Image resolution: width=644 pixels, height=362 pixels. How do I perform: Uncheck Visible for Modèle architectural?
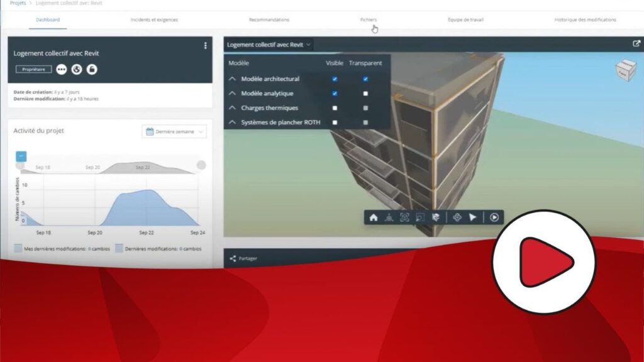click(335, 79)
